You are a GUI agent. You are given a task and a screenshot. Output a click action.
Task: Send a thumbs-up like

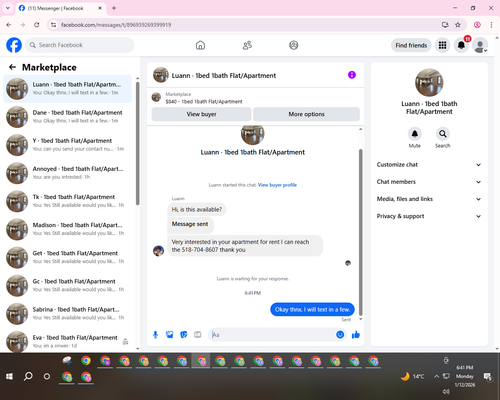click(356, 335)
